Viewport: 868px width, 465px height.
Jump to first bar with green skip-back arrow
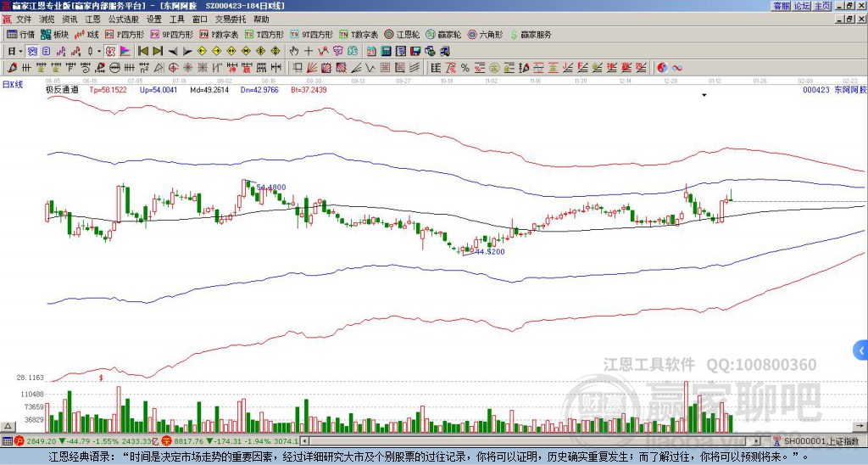pyautogui.click(x=142, y=51)
